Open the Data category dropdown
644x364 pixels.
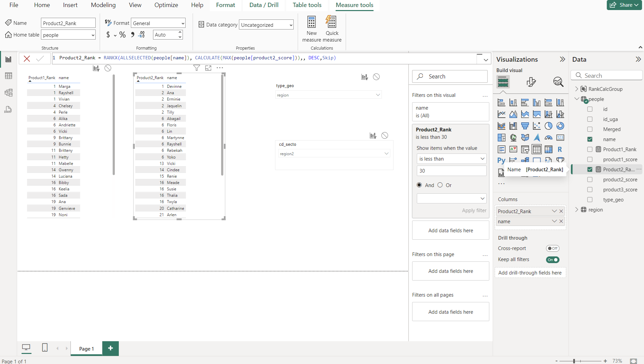pos(266,25)
